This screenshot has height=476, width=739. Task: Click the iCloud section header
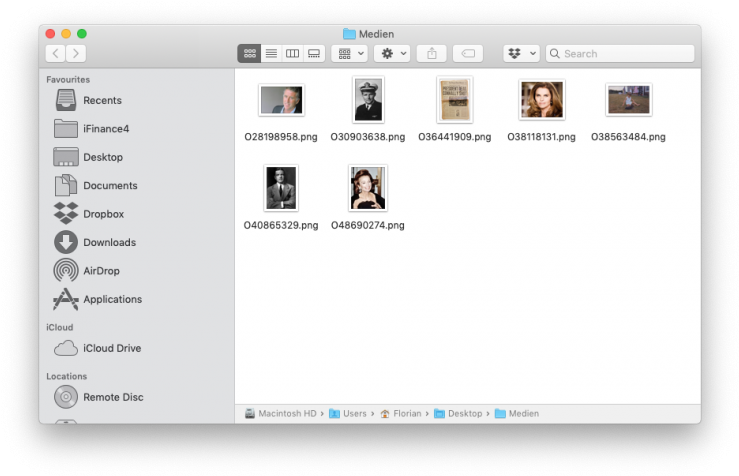click(59, 328)
